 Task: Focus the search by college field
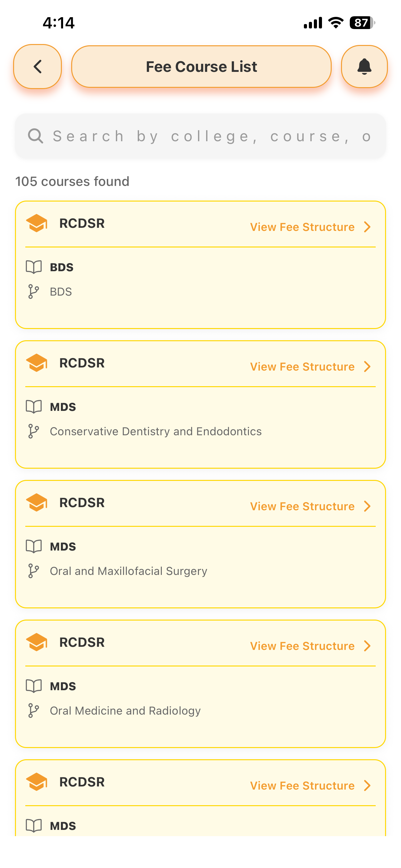[x=200, y=136]
